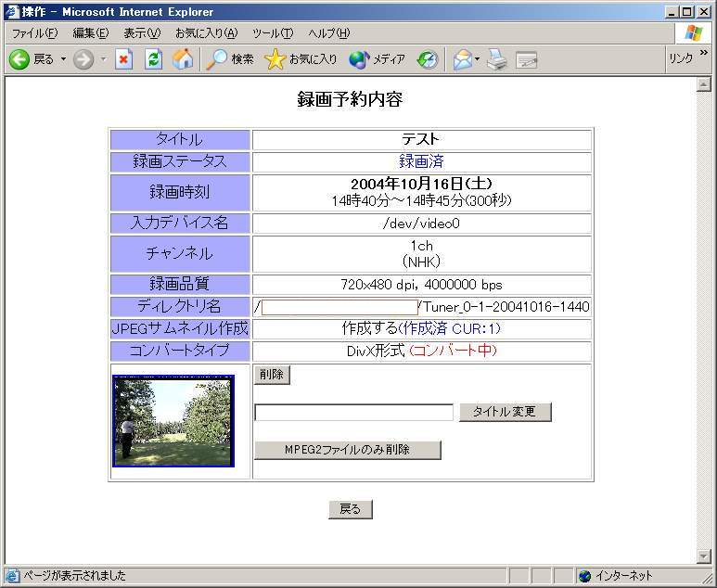Open the ヘルプ(H) menu
Viewport: 717px width, 588px height.
pos(328,33)
